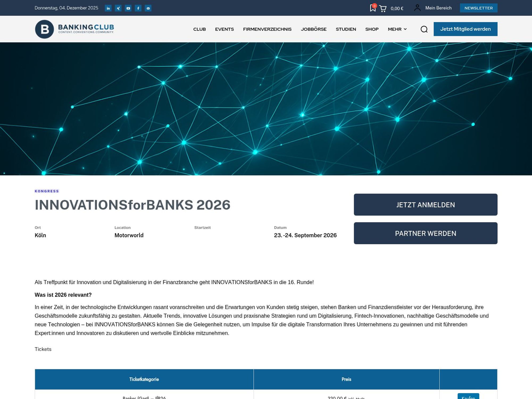
Task: Open the bookmark list showing 0 items
Action: click(x=372, y=8)
